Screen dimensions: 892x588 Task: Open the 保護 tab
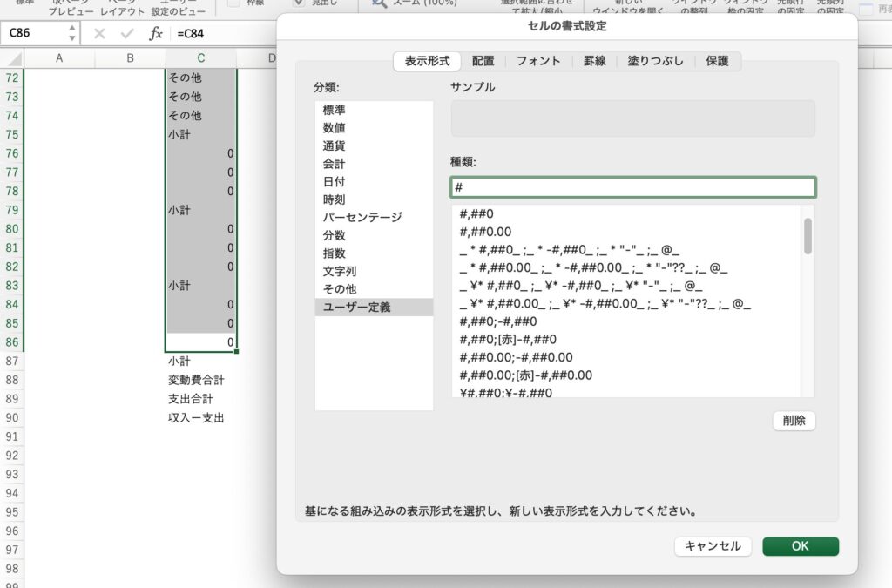click(717, 61)
